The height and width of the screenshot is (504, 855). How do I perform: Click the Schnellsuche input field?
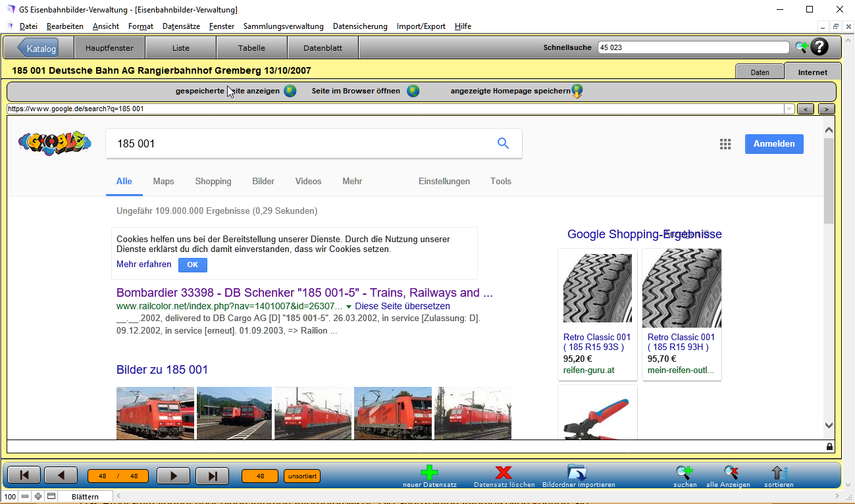point(692,47)
